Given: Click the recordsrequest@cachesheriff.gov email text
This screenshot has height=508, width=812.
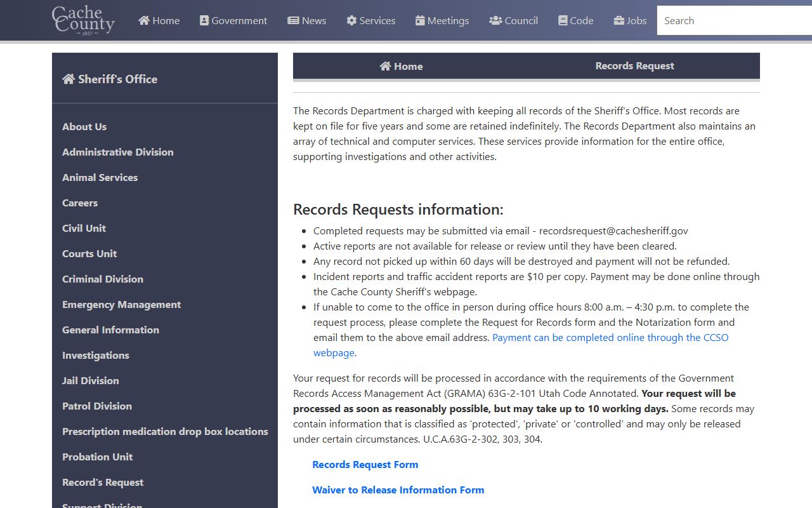Looking at the screenshot, I should [x=613, y=231].
